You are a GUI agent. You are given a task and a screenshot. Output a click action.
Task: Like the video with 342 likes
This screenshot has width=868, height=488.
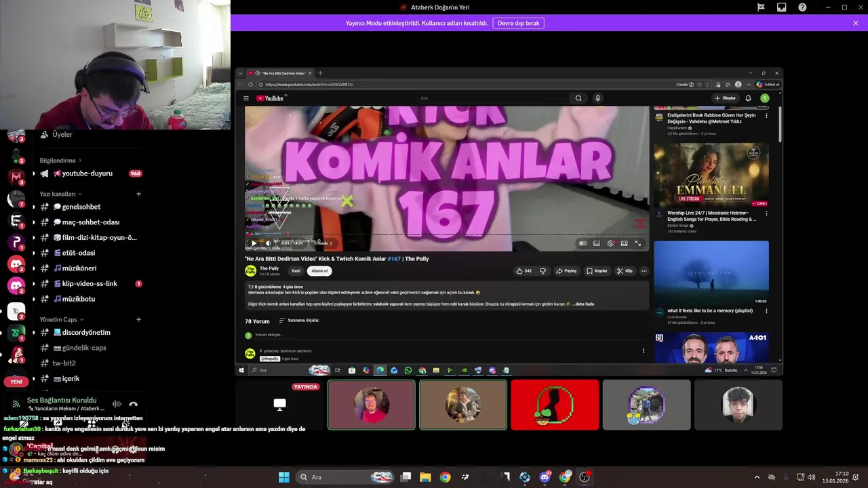point(524,271)
